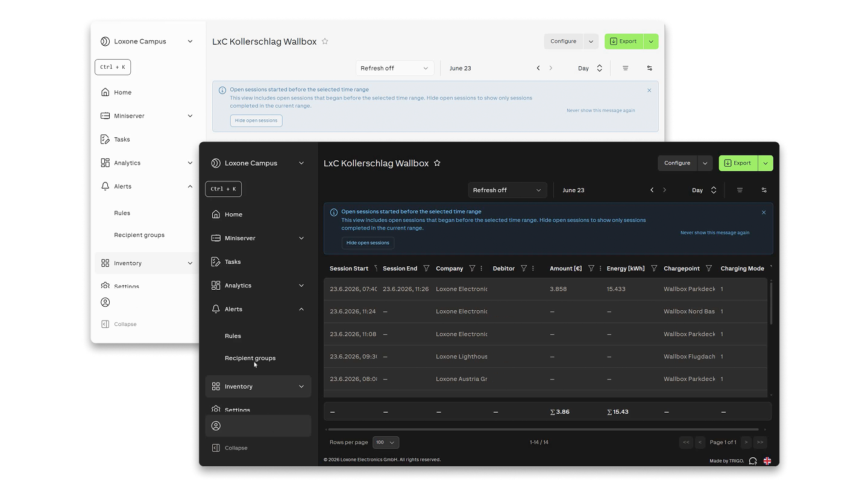Screen dimensions: 868x488
Task: Expand Analytics section in dark sidebar
Action: (301, 286)
